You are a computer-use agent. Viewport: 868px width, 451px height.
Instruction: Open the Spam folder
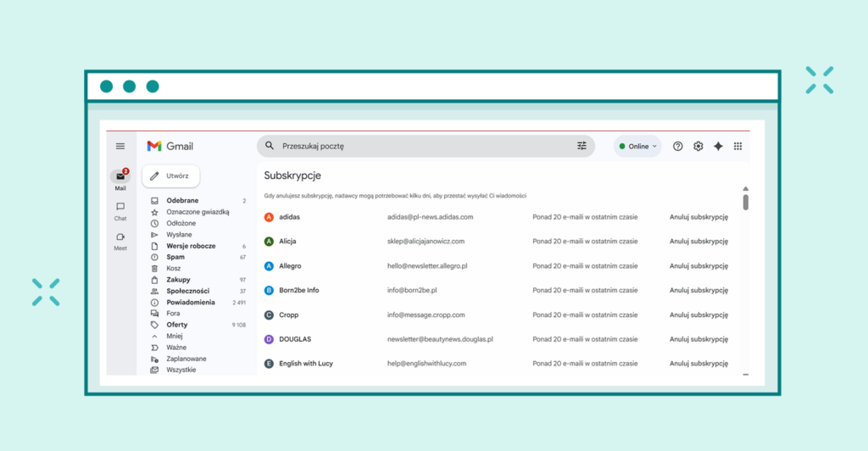[175, 257]
